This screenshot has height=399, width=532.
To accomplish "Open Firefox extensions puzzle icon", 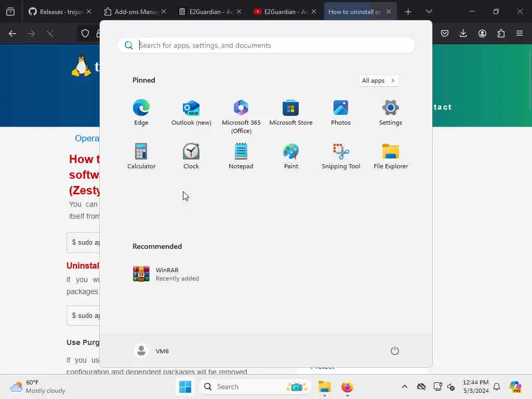I will tap(501, 33).
